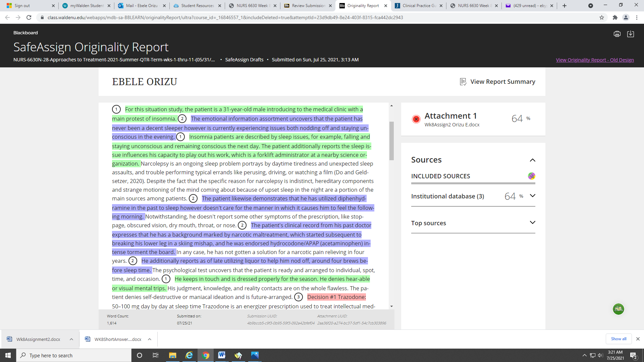Show hidden system tray icons
This screenshot has width=644, height=362.
(584, 355)
